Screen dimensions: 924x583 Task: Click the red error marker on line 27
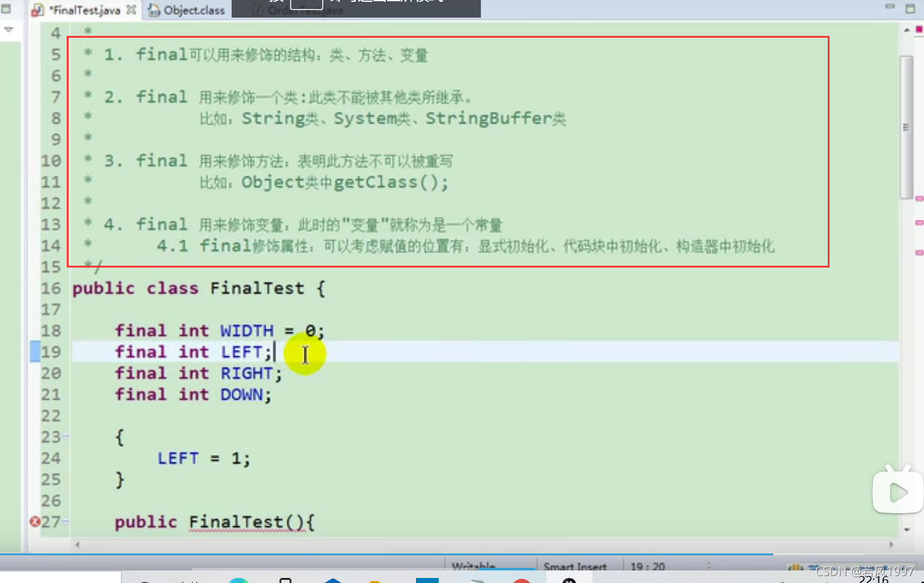(x=35, y=521)
